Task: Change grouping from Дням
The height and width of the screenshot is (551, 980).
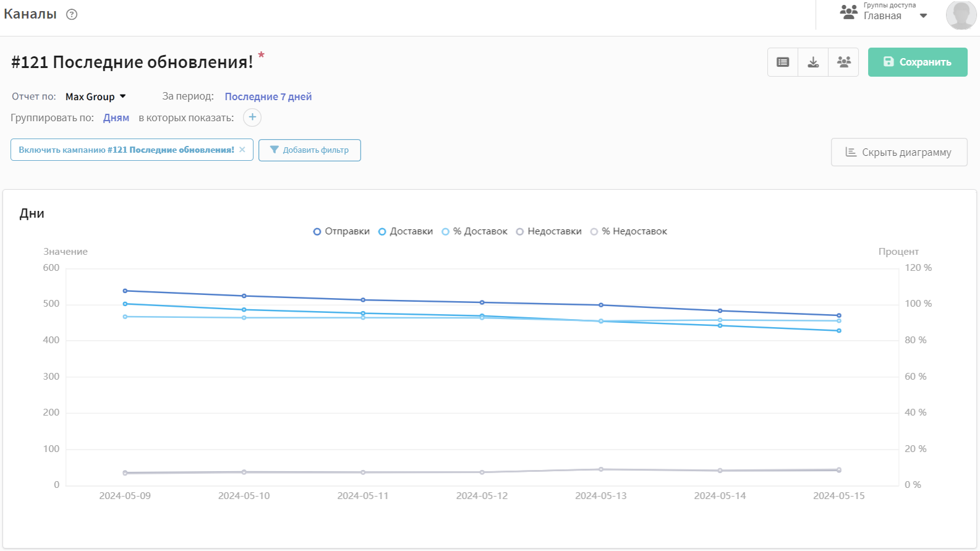Action: pos(116,117)
